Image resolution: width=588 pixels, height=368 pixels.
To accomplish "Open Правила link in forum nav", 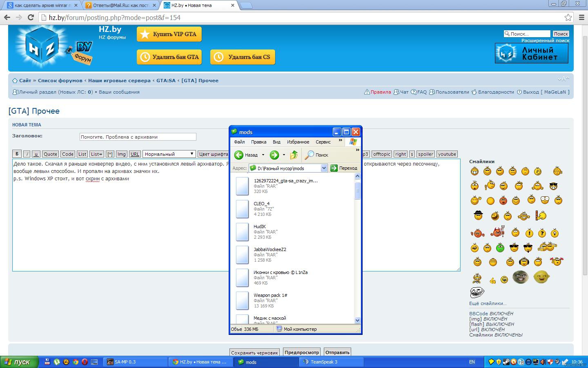I will (x=381, y=92).
